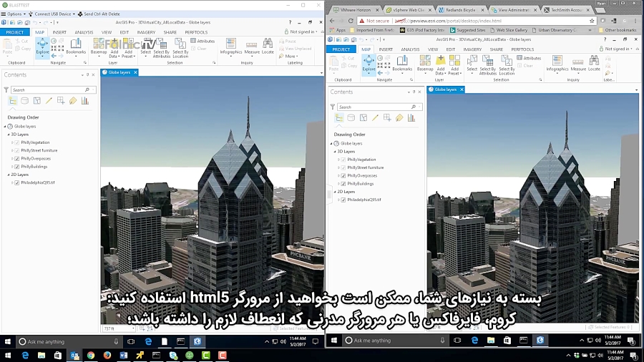The width and height of the screenshot is (644, 362).
Task: Toggle PhiladelphiaQ95.tif checkbox in right window
Action: tap(343, 200)
